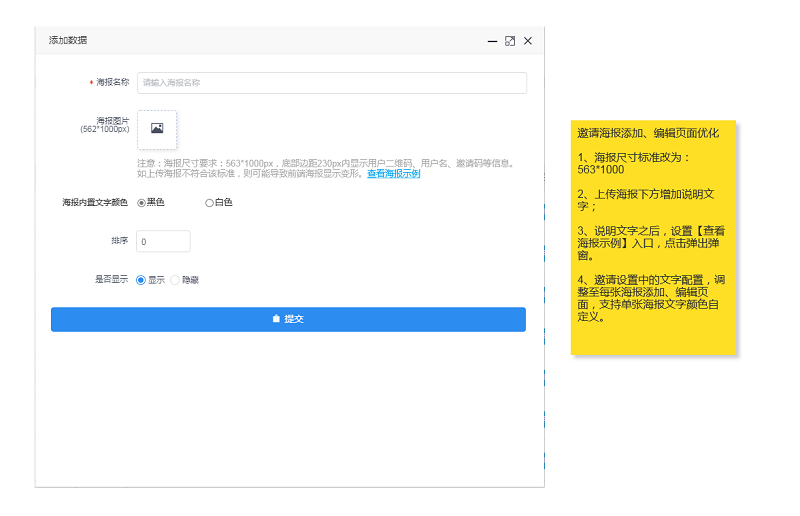Click the 添加数据 dialog title
The height and width of the screenshot is (516, 800).
68,40
